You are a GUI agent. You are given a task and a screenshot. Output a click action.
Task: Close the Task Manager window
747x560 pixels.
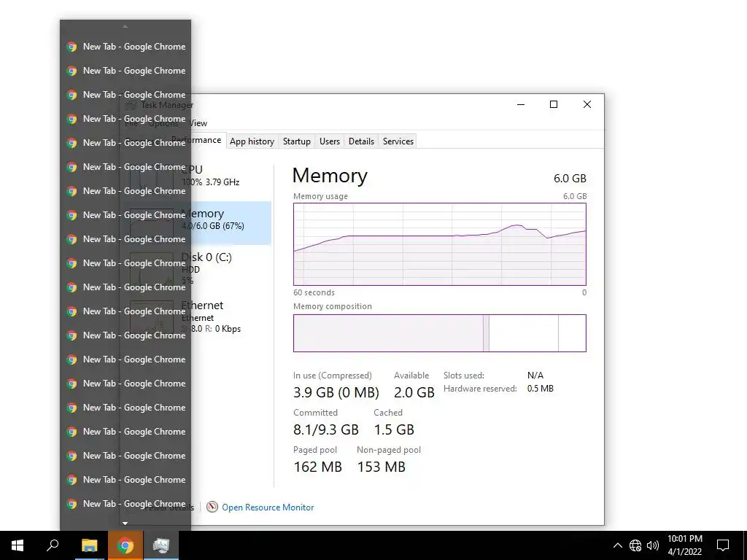point(587,104)
